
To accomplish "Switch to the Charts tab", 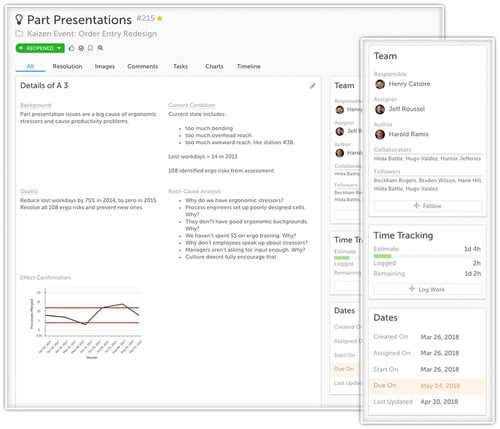I will click(x=214, y=66).
